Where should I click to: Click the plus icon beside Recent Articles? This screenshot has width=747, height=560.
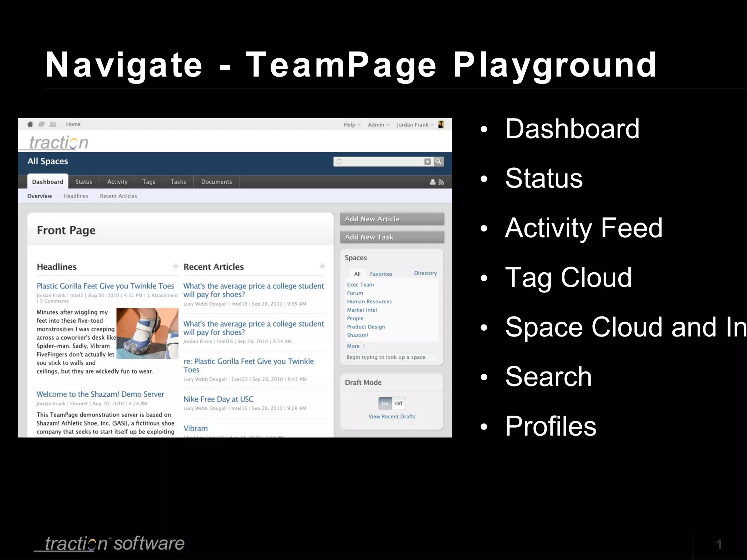322,266
